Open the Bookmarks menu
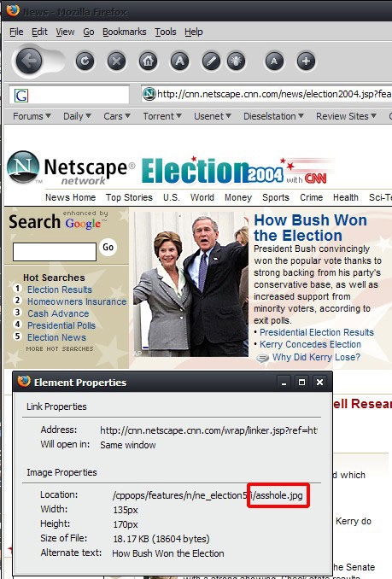This screenshot has height=579, width=392. pos(124,32)
